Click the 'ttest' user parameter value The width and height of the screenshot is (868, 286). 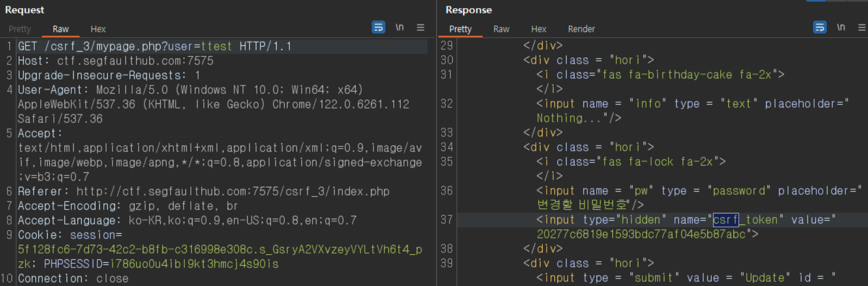point(217,46)
